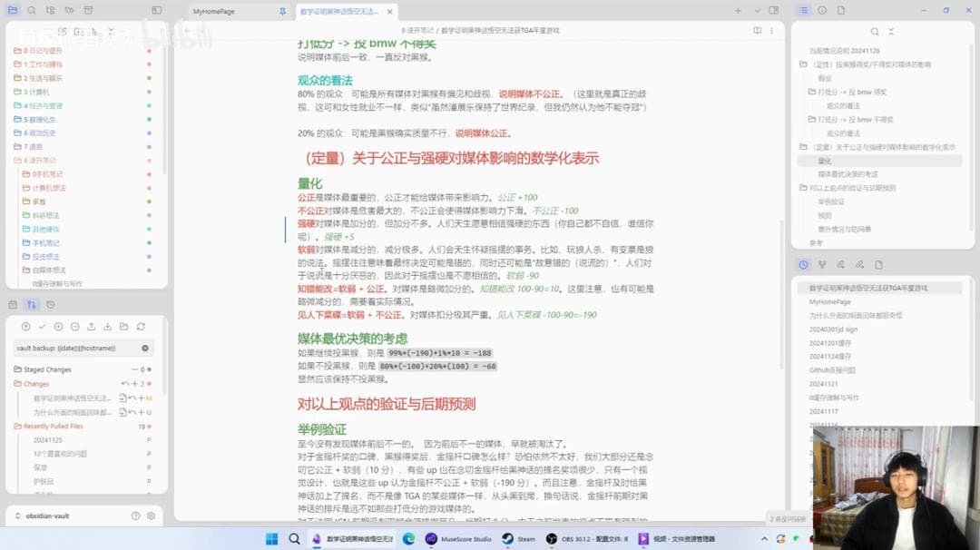980x550 pixels.
Task: Switch to the MyHomePage tab
Action: pos(214,11)
